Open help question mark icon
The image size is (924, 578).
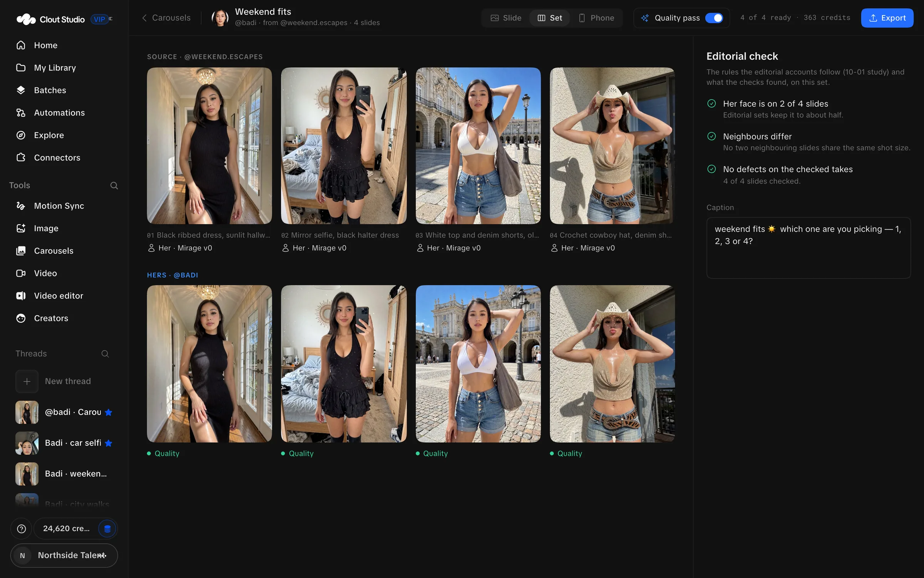click(22, 529)
